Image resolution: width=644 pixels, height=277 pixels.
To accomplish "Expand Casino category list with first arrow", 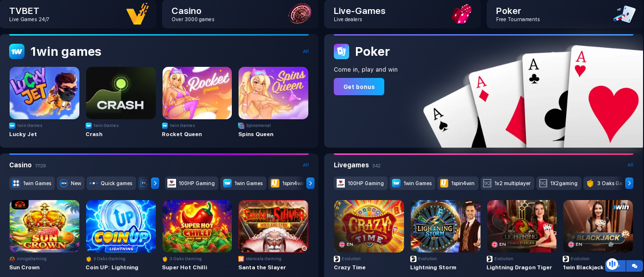I will 155,183.
